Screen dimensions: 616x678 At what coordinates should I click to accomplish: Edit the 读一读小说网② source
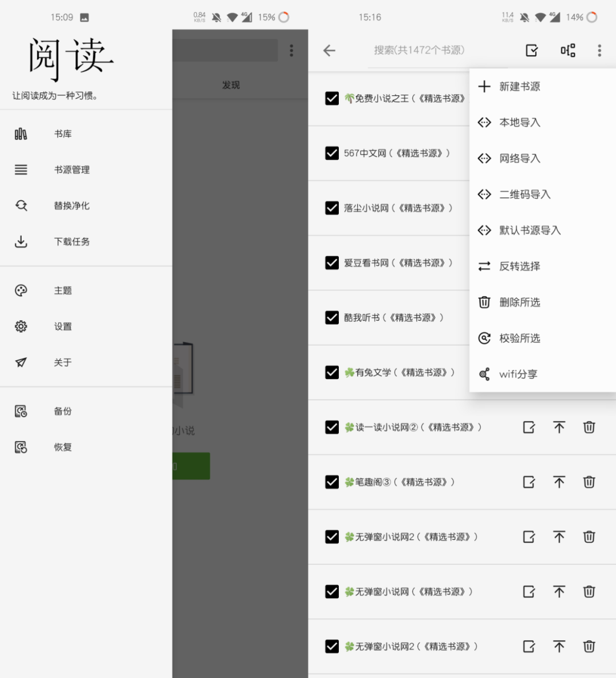(529, 427)
